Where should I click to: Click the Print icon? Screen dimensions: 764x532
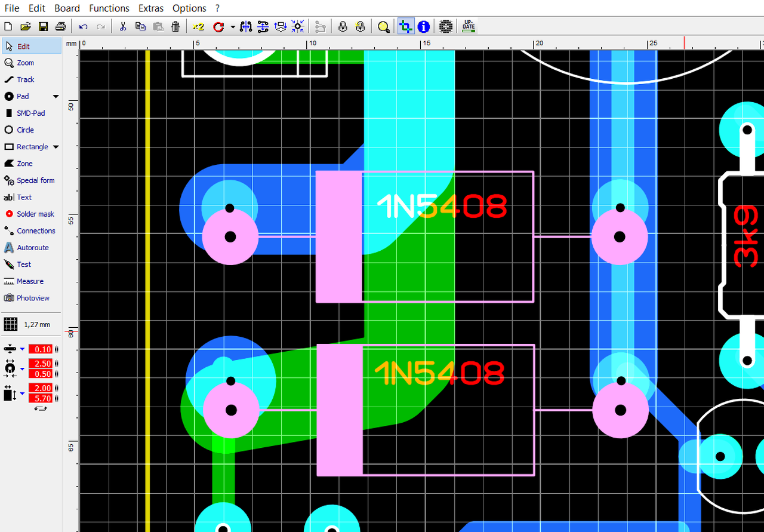tap(60, 26)
